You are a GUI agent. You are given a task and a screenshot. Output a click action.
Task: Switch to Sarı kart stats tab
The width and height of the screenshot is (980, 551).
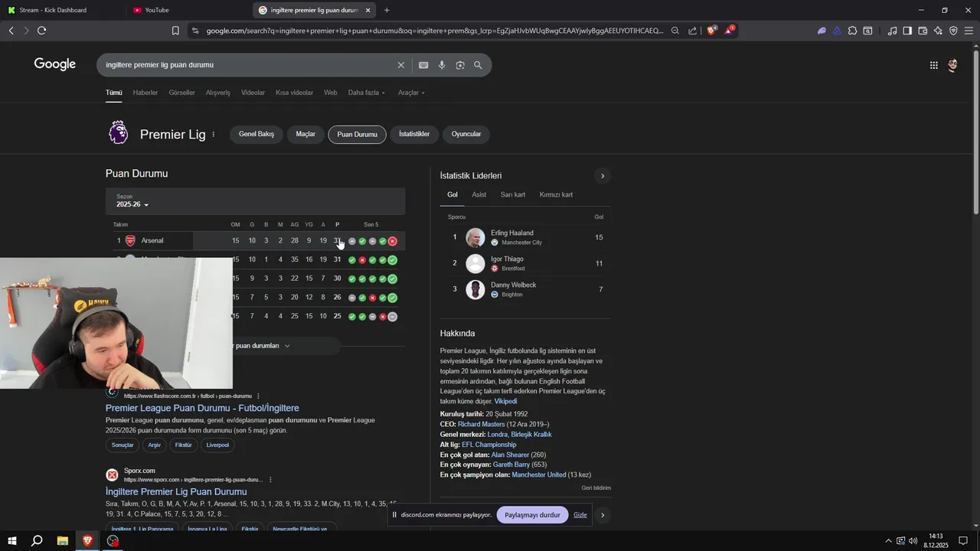point(513,194)
